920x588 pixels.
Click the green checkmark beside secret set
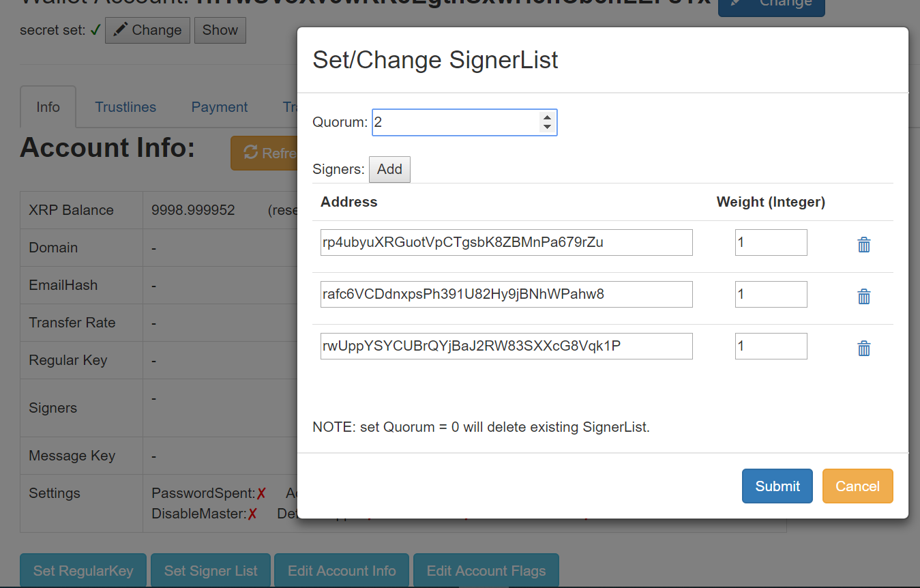coord(96,30)
